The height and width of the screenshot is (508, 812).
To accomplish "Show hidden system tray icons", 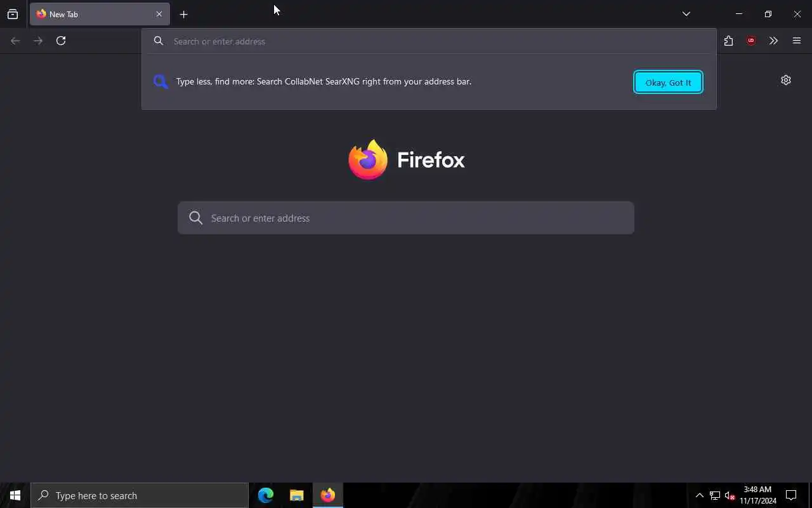I will click(x=700, y=495).
